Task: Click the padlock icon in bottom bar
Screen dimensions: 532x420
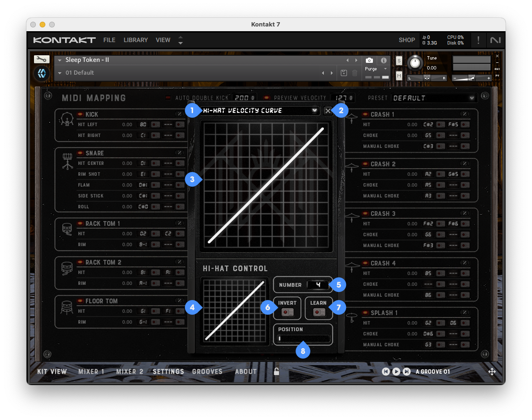Action: pyautogui.click(x=277, y=372)
